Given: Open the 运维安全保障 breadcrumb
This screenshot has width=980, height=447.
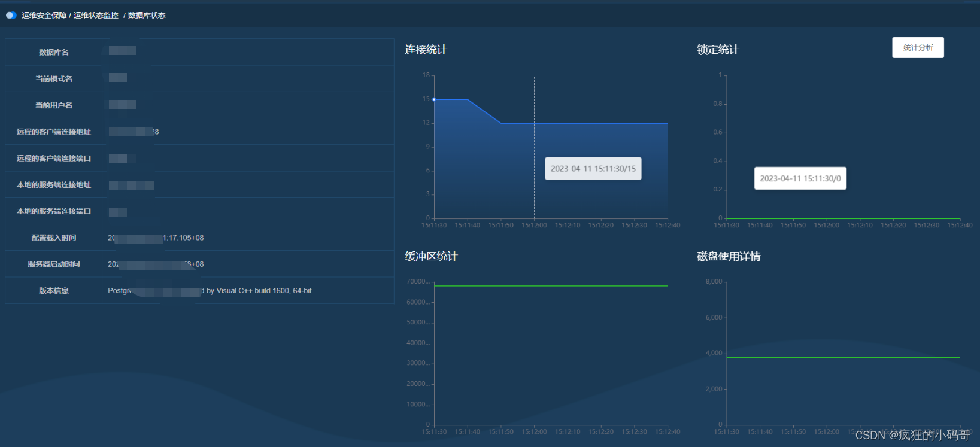Looking at the screenshot, I should coord(44,16).
